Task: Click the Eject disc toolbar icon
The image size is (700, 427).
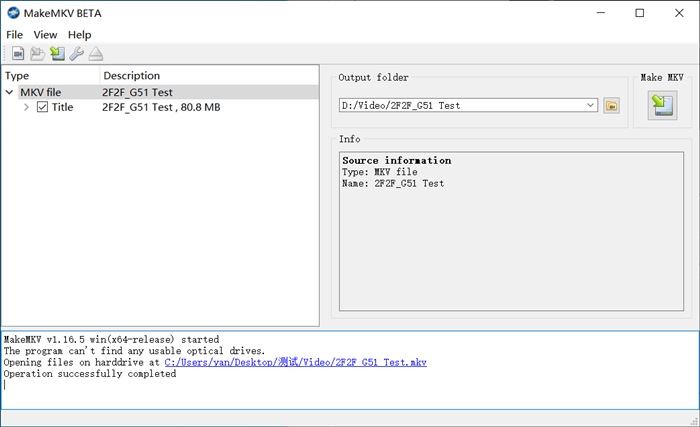Action: click(x=96, y=54)
